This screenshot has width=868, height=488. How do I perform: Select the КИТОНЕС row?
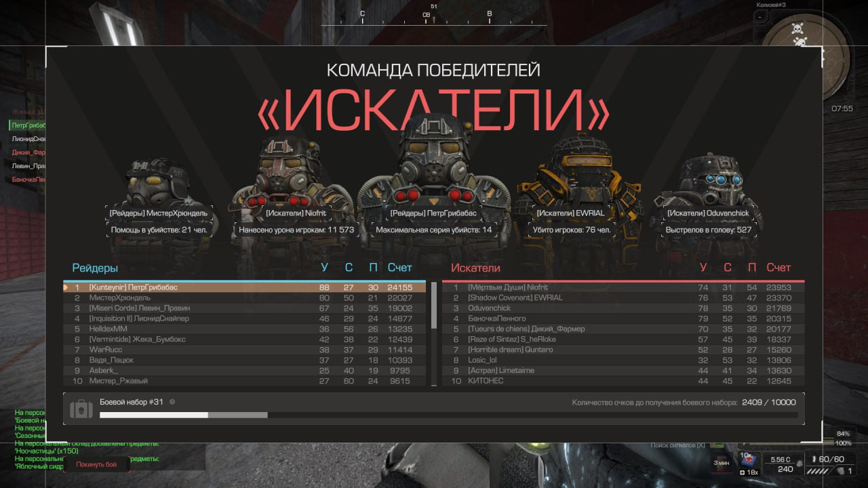coord(623,381)
